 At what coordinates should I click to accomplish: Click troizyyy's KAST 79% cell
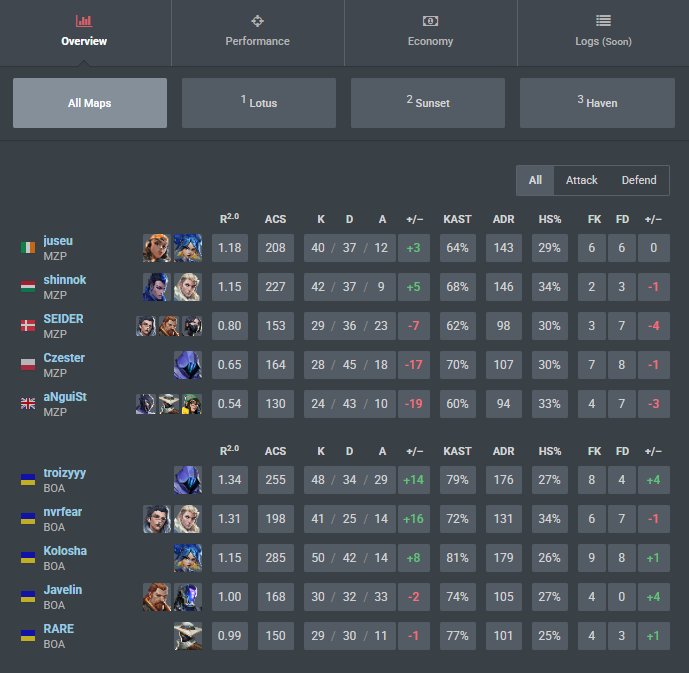tap(457, 480)
